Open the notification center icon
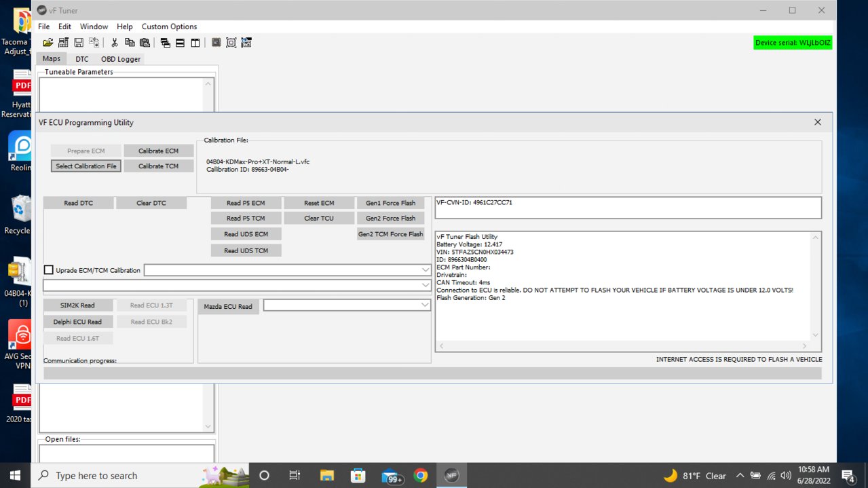 point(848,475)
